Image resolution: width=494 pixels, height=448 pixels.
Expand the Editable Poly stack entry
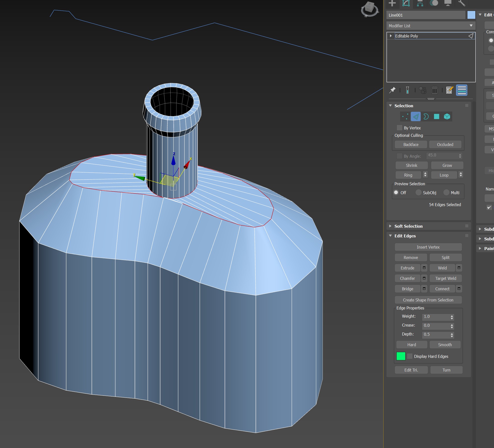click(391, 36)
